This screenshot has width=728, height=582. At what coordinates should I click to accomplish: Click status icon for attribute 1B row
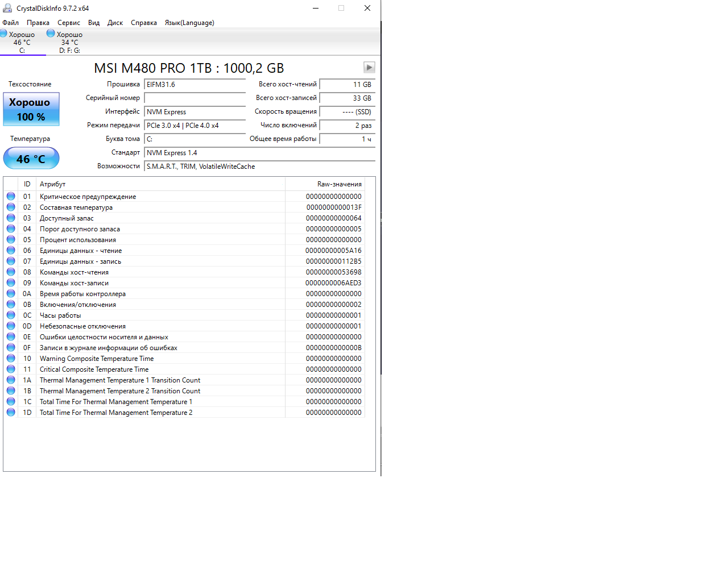click(x=11, y=390)
